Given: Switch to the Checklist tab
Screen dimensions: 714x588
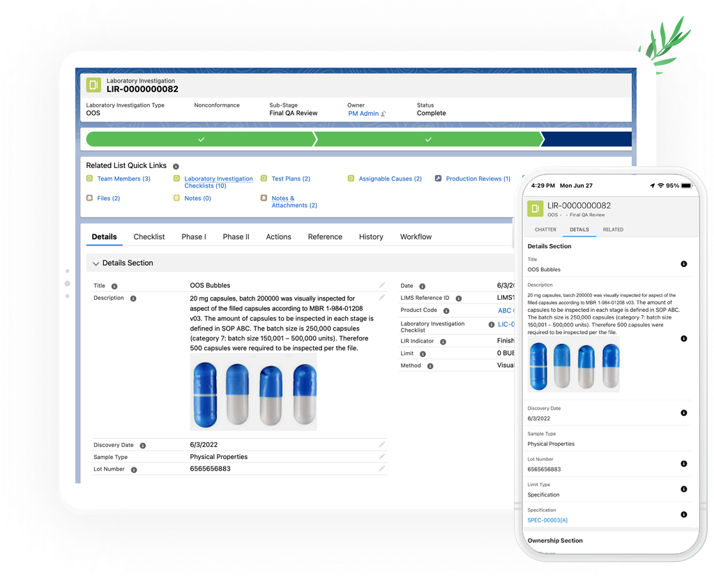Looking at the screenshot, I should 149,237.
